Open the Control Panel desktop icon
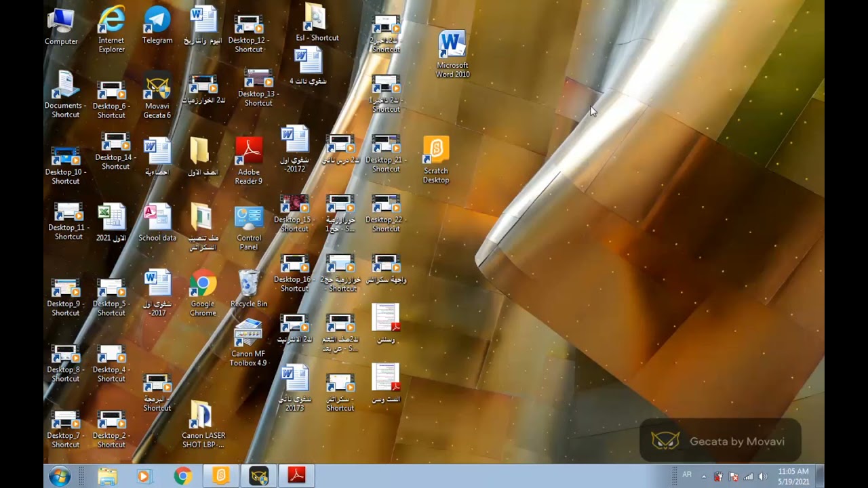The height and width of the screenshot is (488, 868). tap(249, 228)
